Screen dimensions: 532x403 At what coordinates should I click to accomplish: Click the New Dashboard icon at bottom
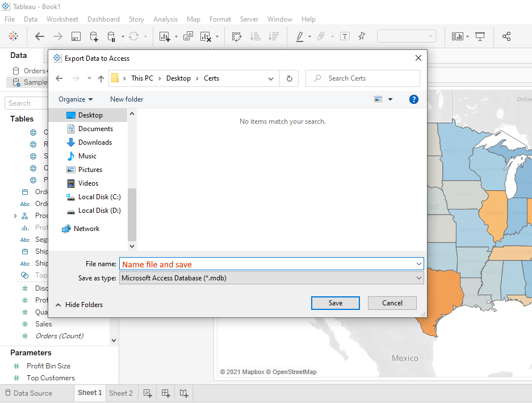pyautogui.click(x=166, y=393)
